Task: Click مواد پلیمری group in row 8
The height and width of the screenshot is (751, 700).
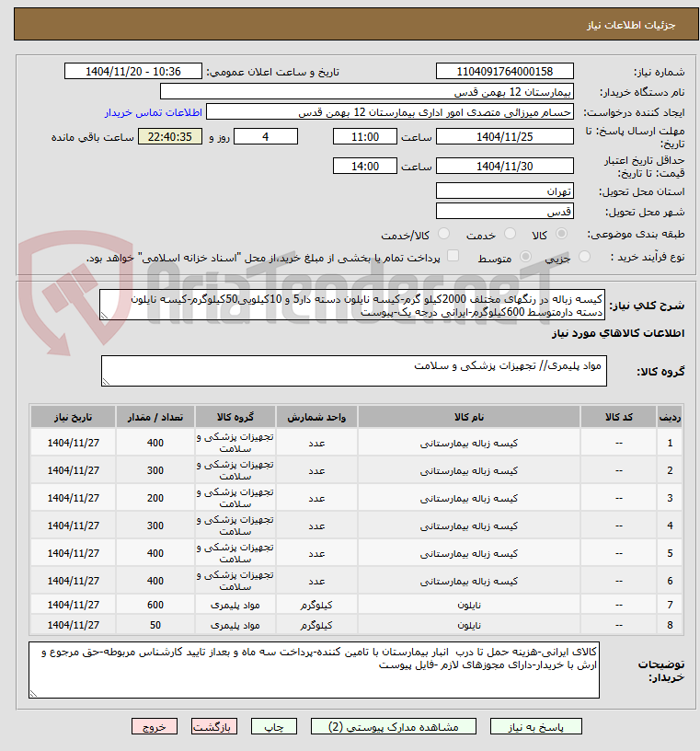Action: (235, 625)
